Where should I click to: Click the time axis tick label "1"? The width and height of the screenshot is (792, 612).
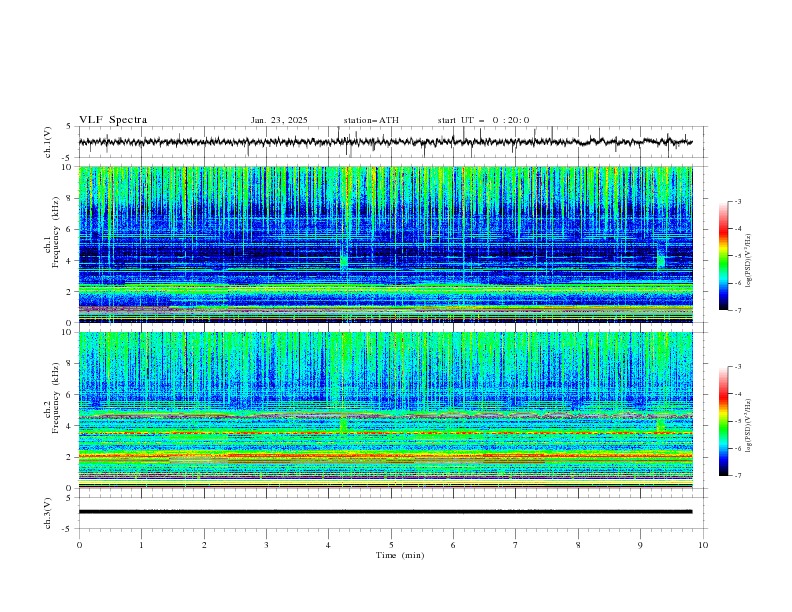[141, 545]
